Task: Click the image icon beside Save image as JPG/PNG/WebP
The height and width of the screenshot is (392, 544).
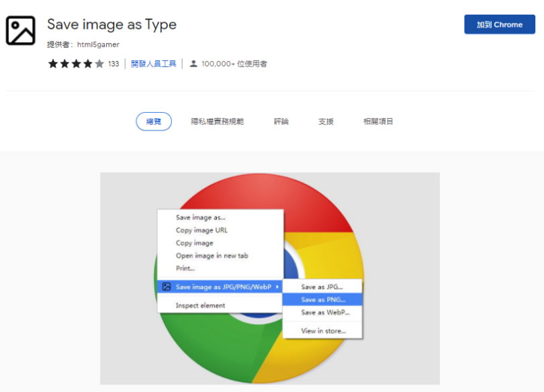Action: (167, 287)
